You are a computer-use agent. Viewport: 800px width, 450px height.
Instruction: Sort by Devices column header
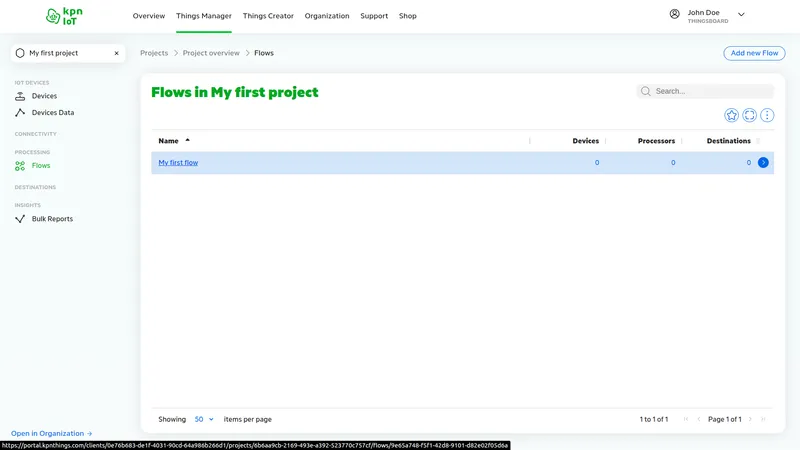(586, 141)
